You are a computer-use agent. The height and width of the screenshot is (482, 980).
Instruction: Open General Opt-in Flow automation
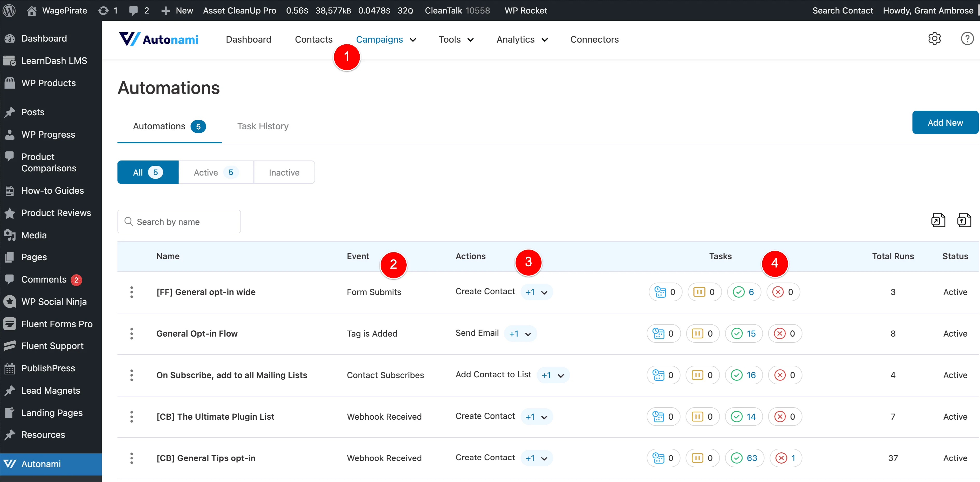pos(197,333)
